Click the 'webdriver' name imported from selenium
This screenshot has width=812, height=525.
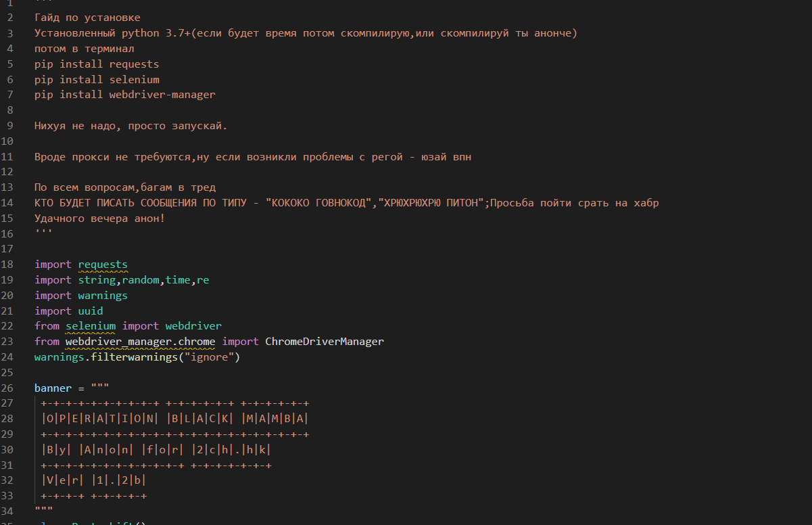point(193,326)
